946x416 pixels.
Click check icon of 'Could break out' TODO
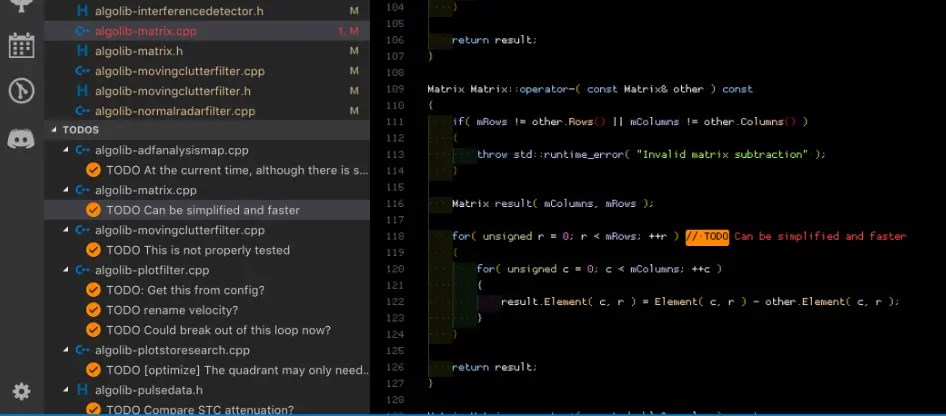93,330
